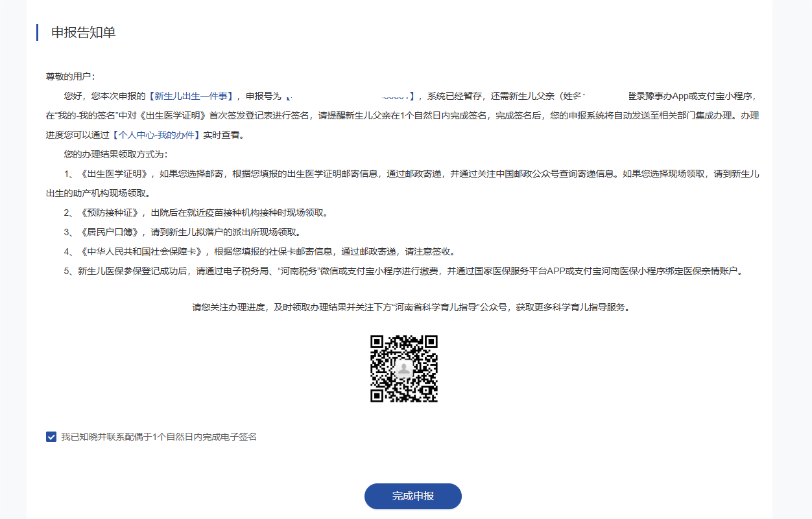Click the 申报告知单 heading
This screenshot has width=812, height=519.
click(x=83, y=32)
